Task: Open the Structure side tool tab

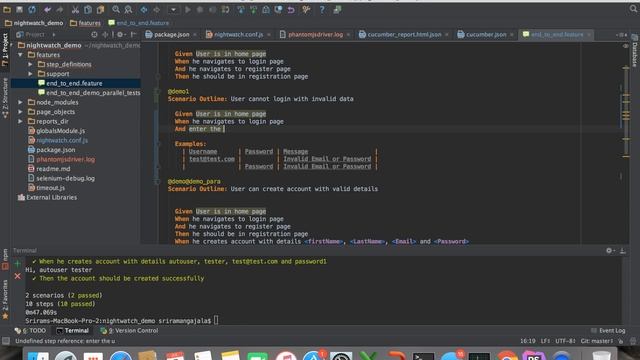Action: click(5, 98)
